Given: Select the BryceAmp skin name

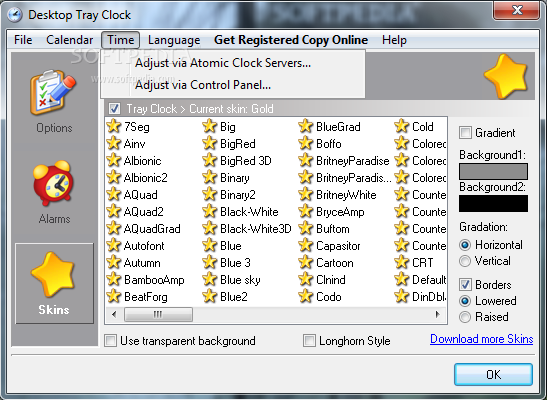Looking at the screenshot, I should [x=340, y=212].
